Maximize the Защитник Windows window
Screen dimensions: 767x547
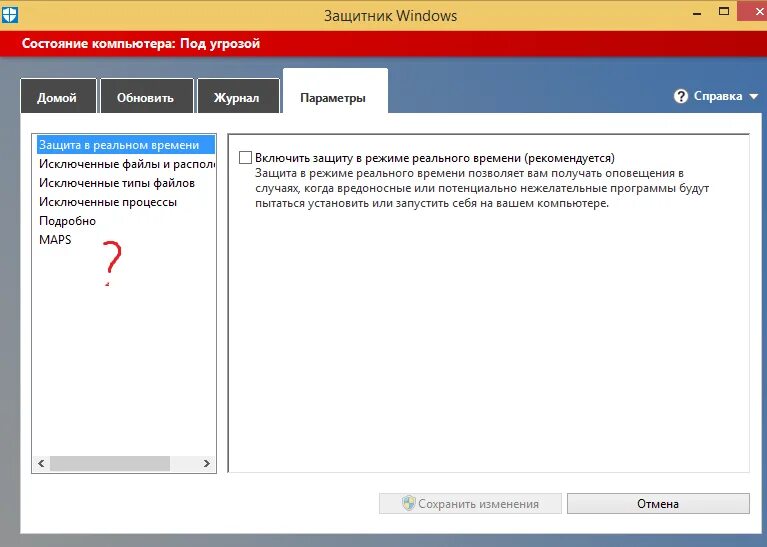click(x=724, y=11)
